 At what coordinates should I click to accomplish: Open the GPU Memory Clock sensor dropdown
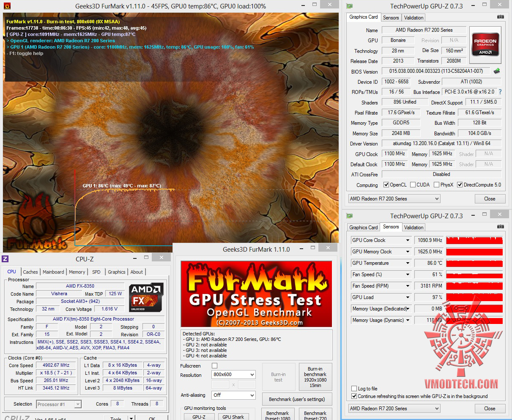408,252
